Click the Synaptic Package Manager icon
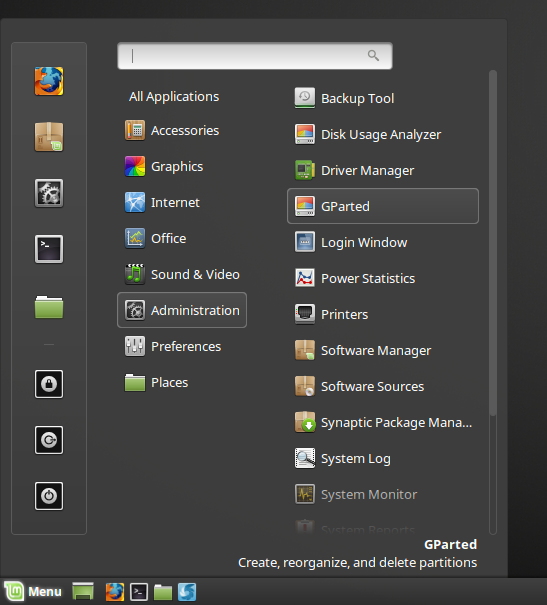Image resolution: width=547 pixels, height=605 pixels. click(305, 422)
